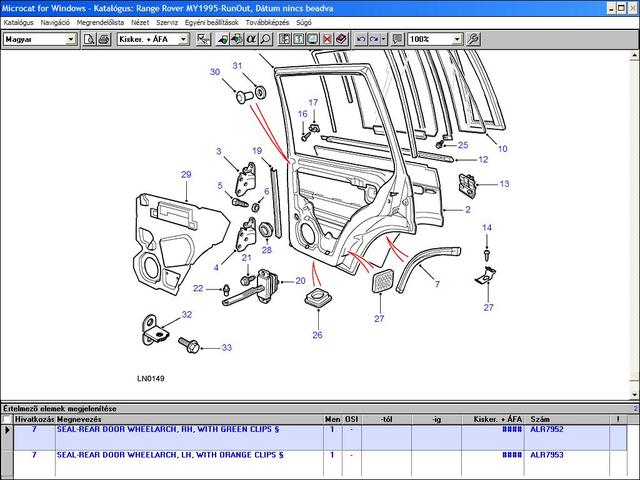The width and height of the screenshot is (640, 480).
Task: Click callout number 10 on the diagram
Action: point(502,149)
